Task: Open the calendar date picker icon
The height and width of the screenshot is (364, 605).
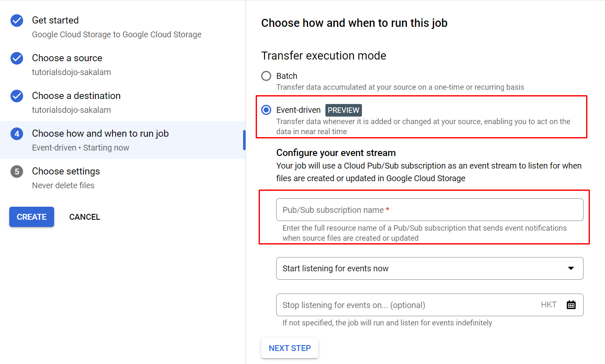Action: pos(571,305)
